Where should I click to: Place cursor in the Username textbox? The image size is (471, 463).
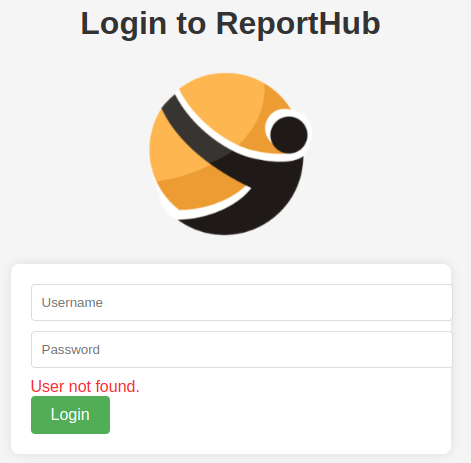(242, 303)
